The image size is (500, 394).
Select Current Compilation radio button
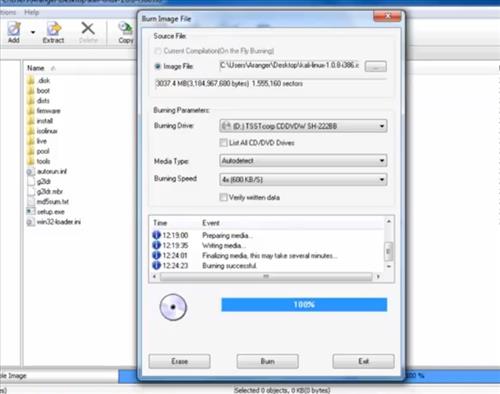tap(158, 51)
